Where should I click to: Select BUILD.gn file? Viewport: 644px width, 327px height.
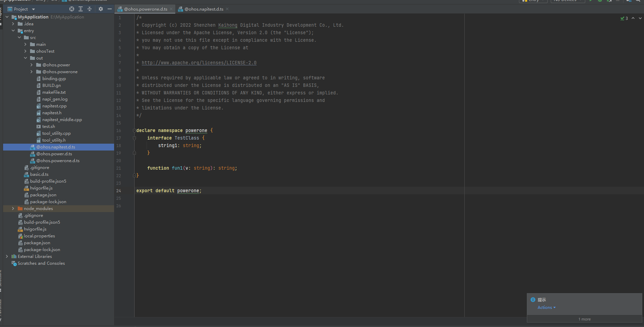click(52, 85)
